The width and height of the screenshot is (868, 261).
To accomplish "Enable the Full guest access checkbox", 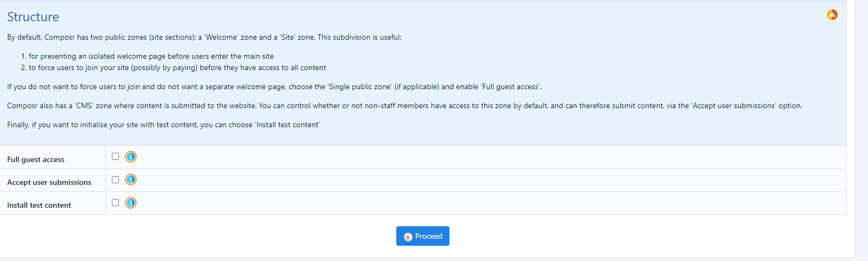I will (115, 157).
